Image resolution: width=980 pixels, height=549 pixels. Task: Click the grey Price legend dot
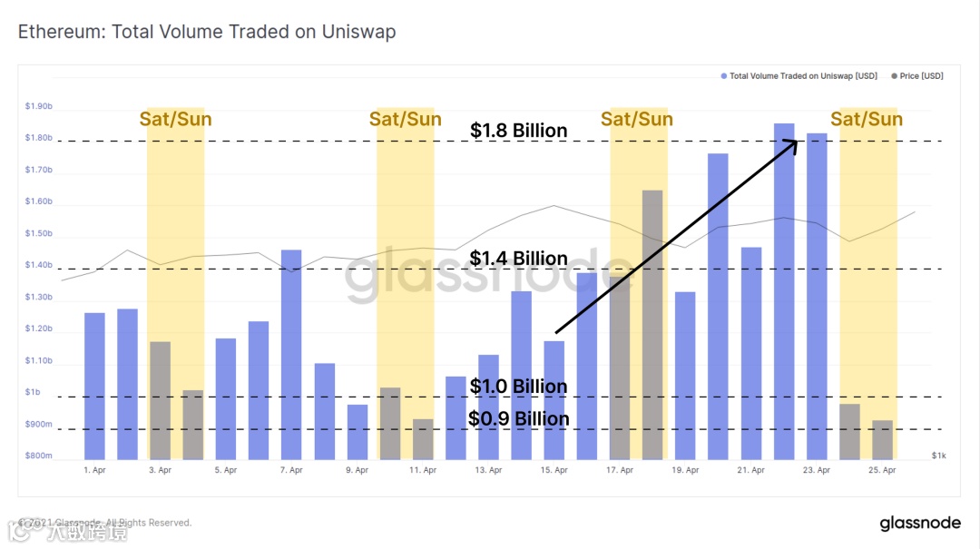click(x=896, y=76)
